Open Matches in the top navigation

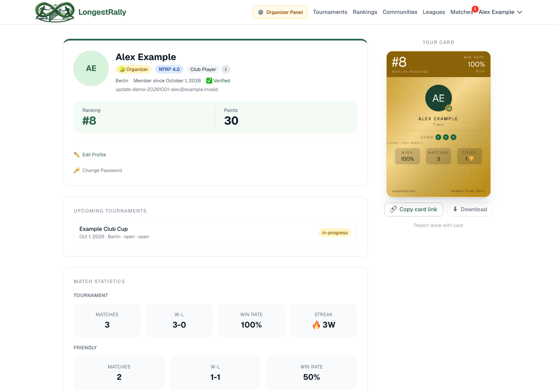[x=462, y=12]
